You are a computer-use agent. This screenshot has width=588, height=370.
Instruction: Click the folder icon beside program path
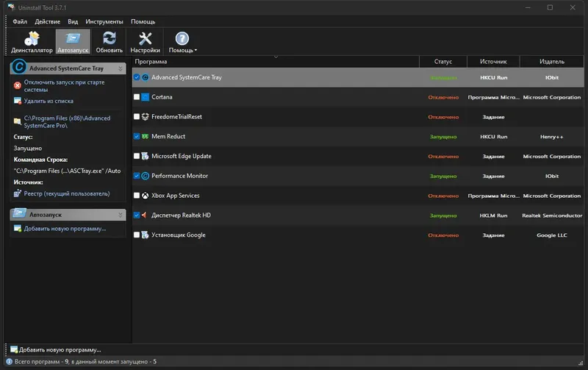click(17, 121)
